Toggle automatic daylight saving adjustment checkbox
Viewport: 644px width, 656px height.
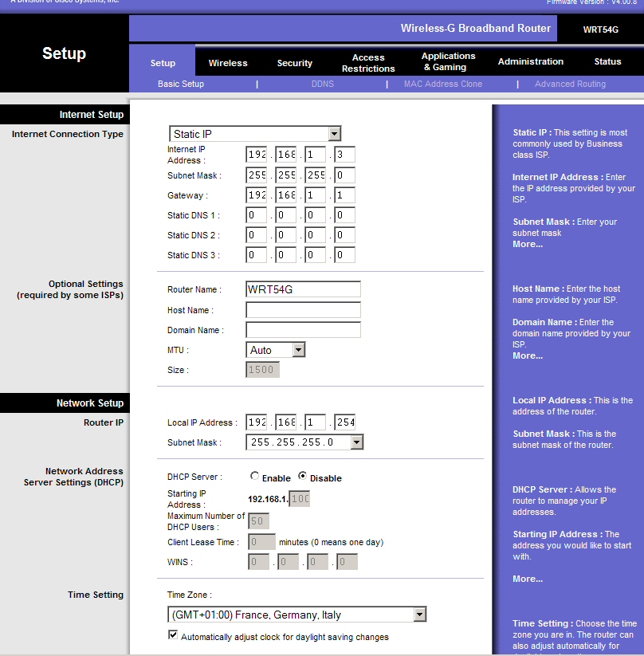coord(173,634)
